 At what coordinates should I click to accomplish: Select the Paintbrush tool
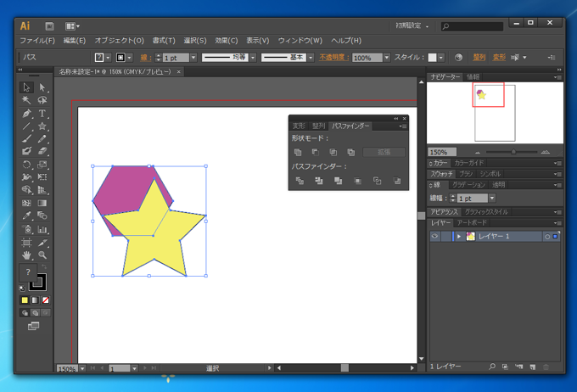(26, 139)
